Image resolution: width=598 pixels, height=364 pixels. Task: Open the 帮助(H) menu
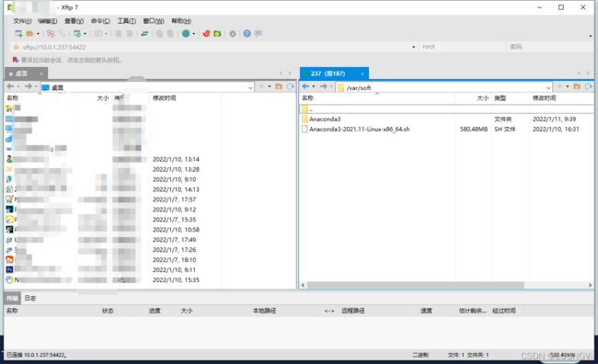(180, 21)
